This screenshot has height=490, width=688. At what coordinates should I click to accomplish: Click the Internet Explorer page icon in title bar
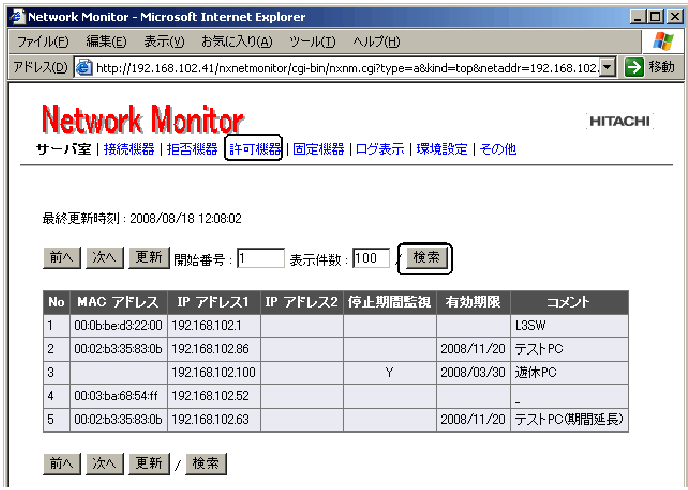click(x=18, y=18)
